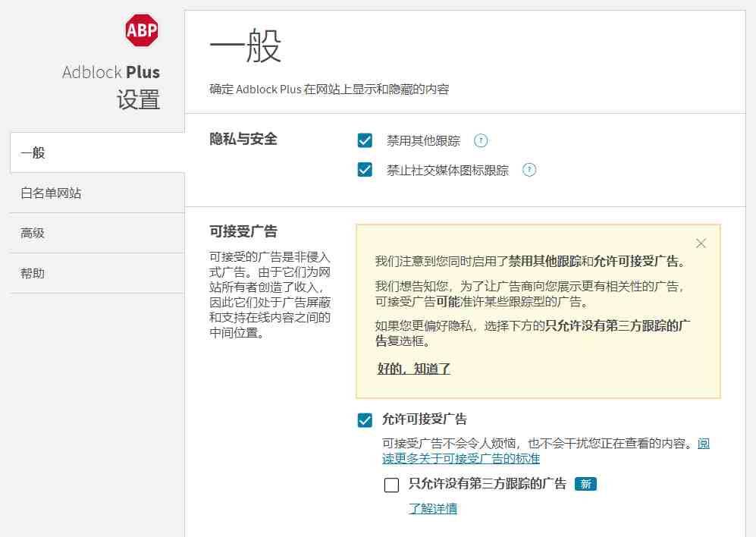Open 阅读更多关于可接受广告的标准 link
Viewport: 756px width, 537px height.
[x=546, y=451]
